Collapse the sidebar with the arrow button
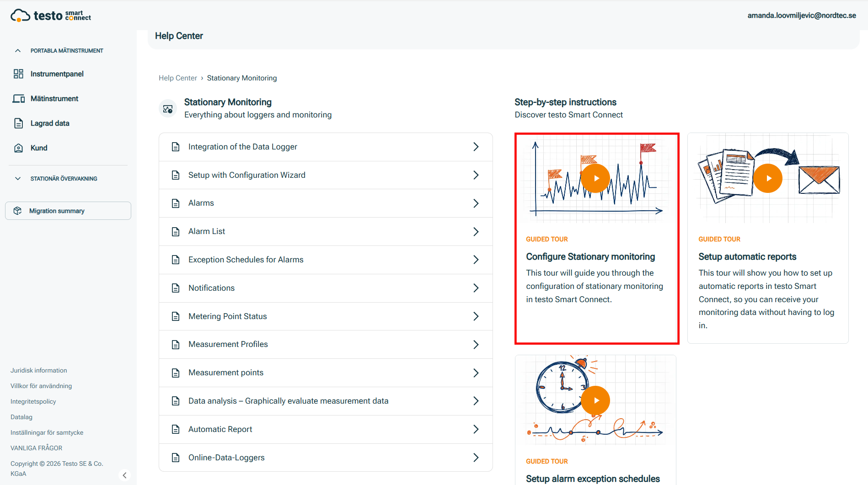Screen dimensions: 868x485 click(124, 475)
